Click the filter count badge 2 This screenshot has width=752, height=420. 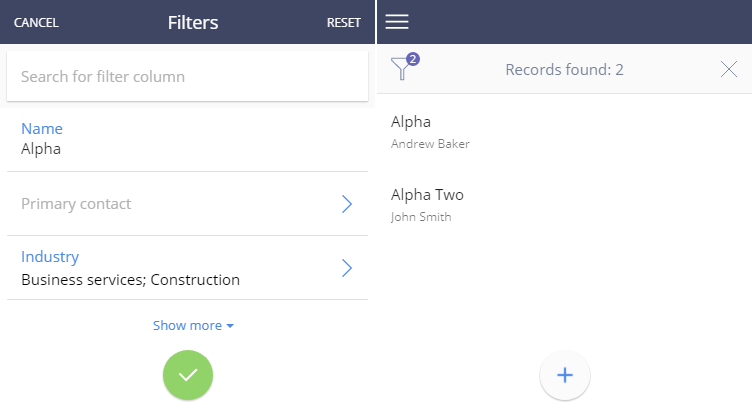coord(413,59)
